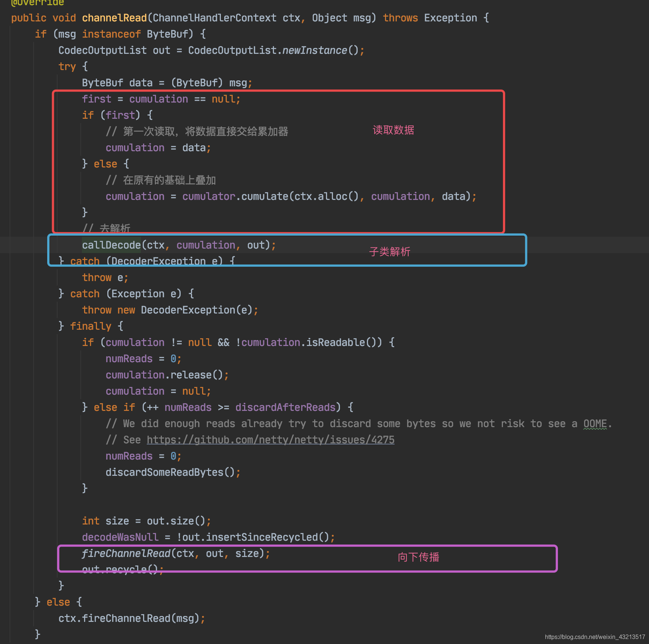Click the fireChannelRead(ctx, out, size) call
The height and width of the screenshot is (644, 649).
(176, 553)
